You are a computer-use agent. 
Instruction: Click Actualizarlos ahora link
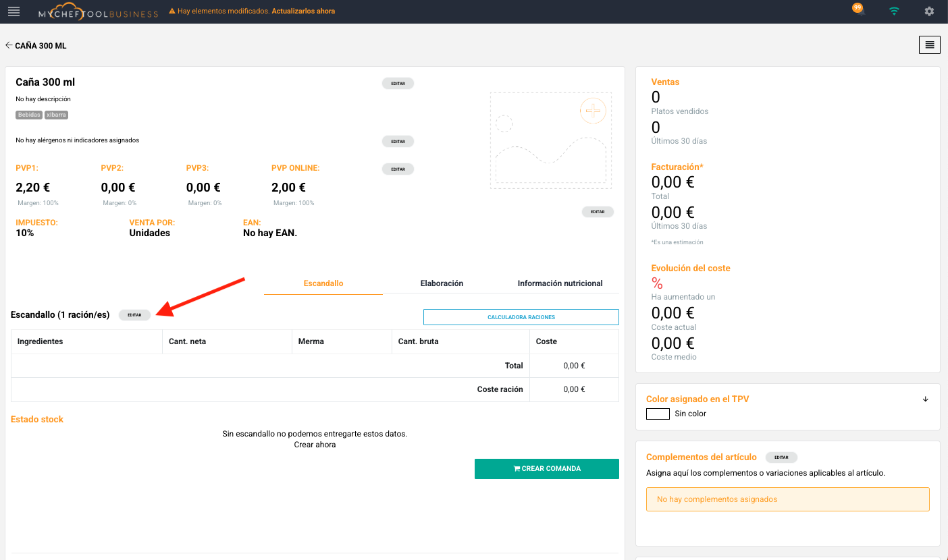coord(303,11)
